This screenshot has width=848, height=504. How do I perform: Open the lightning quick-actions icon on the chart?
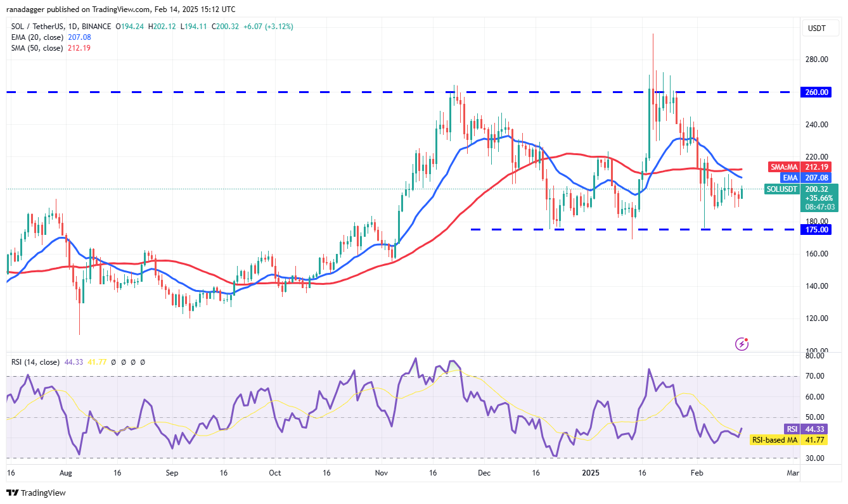click(x=741, y=344)
